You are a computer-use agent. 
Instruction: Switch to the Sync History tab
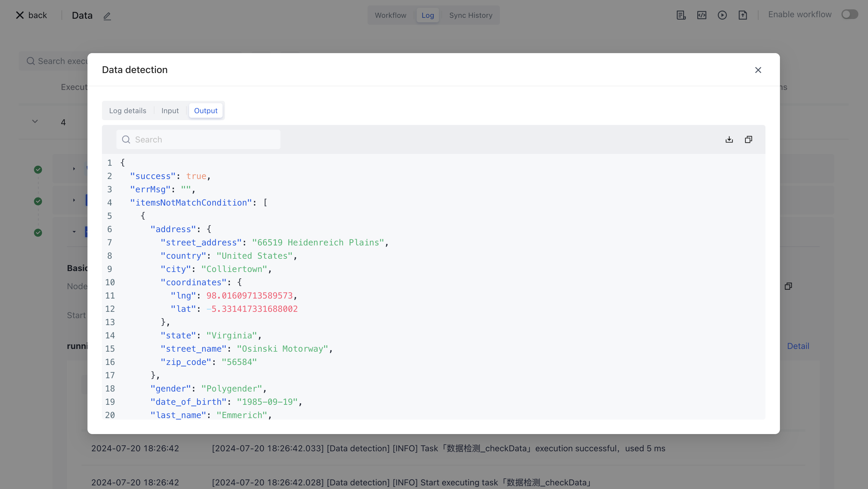[x=470, y=15]
